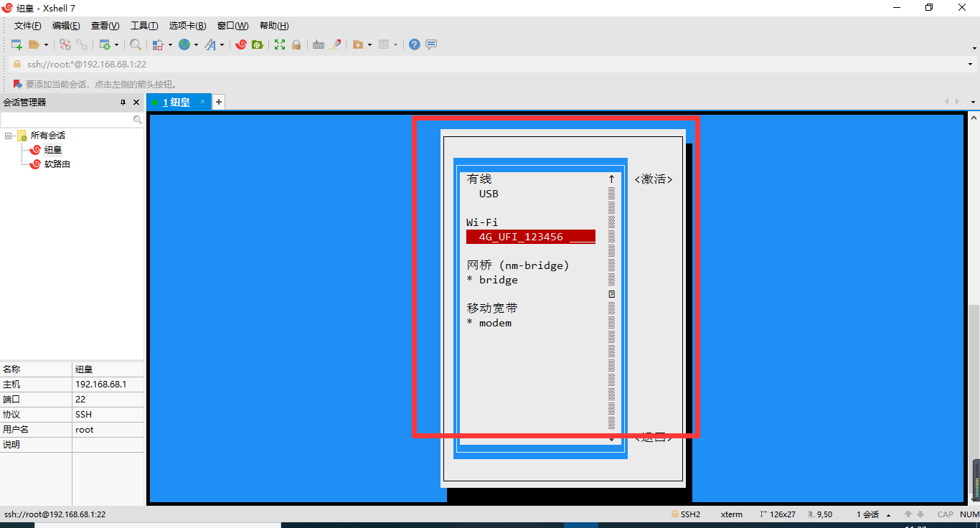This screenshot has width=980, height=528.
Task: Click the session Properties gear icon
Action: point(105,44)
